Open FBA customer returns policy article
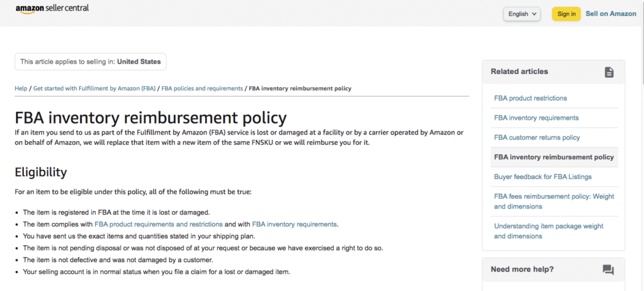This screenshot has height=291, width=644. coord(537,138)
